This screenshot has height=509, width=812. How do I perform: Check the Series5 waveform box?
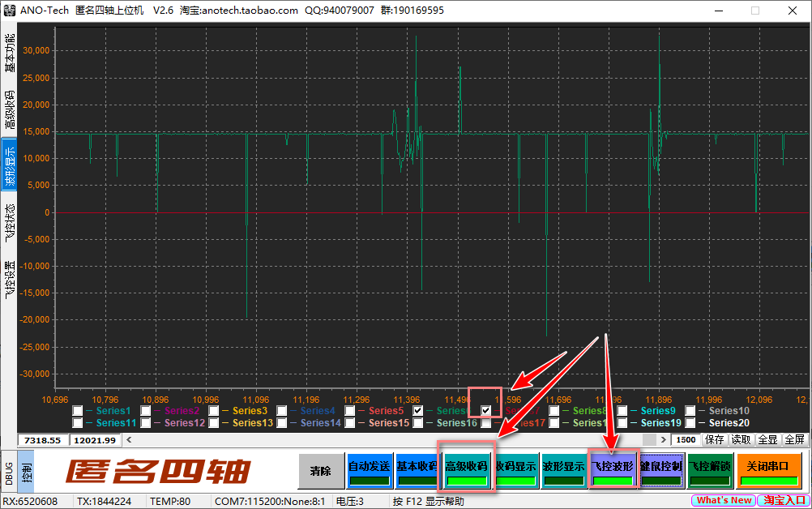click(349, 411)
